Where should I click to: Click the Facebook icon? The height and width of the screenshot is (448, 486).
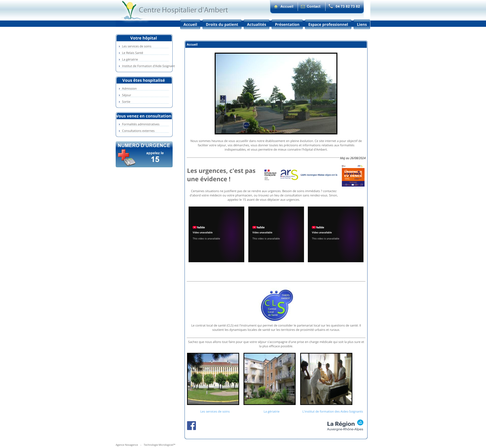(x=191, y=425)
